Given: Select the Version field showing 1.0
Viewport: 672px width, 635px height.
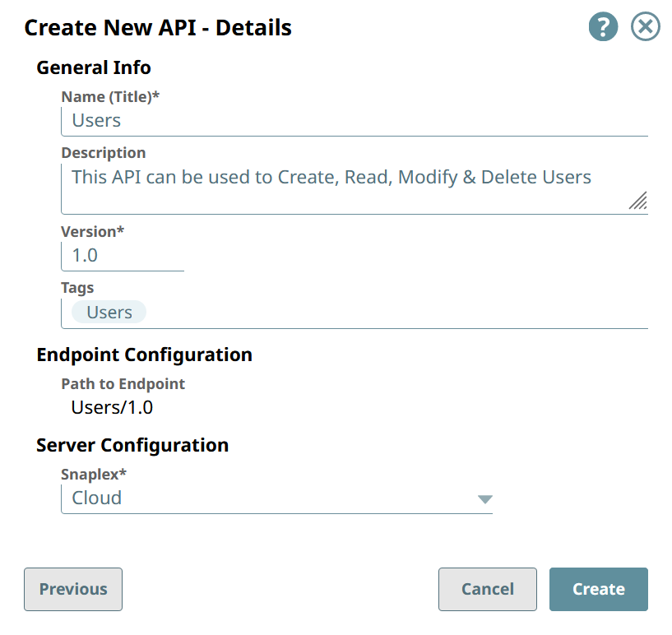Looking at the screenshot, I should click(x=122, y=255).
